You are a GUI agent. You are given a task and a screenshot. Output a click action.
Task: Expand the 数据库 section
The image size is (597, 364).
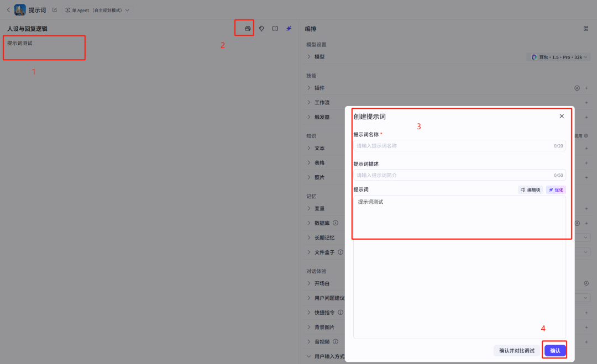(x=309, y=223)
